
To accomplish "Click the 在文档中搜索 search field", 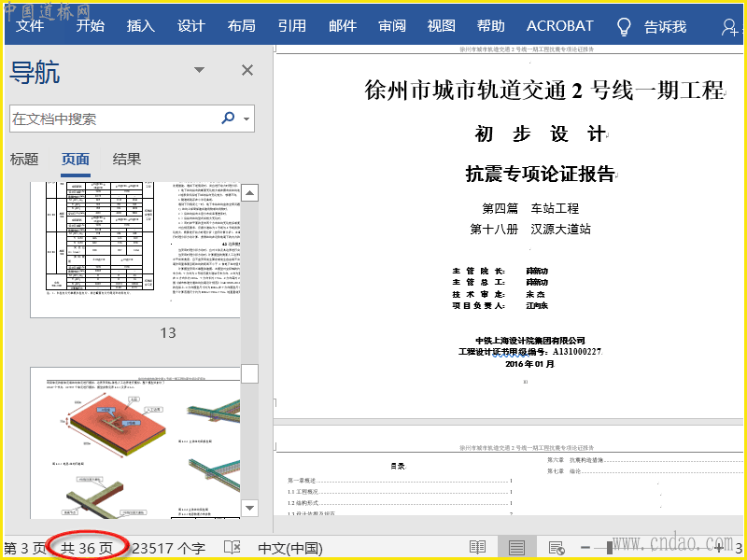I will point(132,119).
